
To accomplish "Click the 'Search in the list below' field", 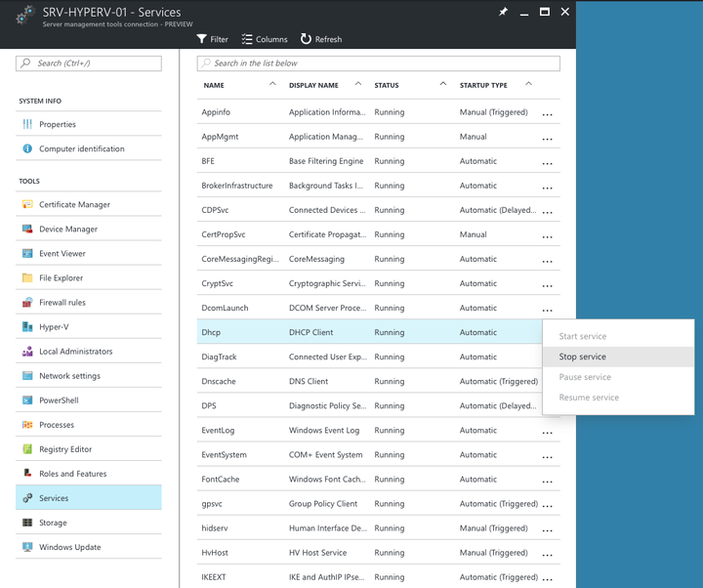I will [x=379, y=63].
